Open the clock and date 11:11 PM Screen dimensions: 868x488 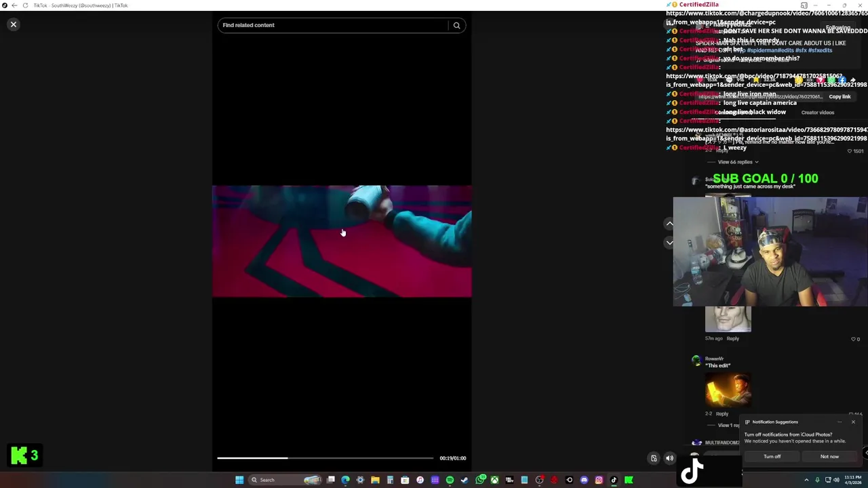853,480
